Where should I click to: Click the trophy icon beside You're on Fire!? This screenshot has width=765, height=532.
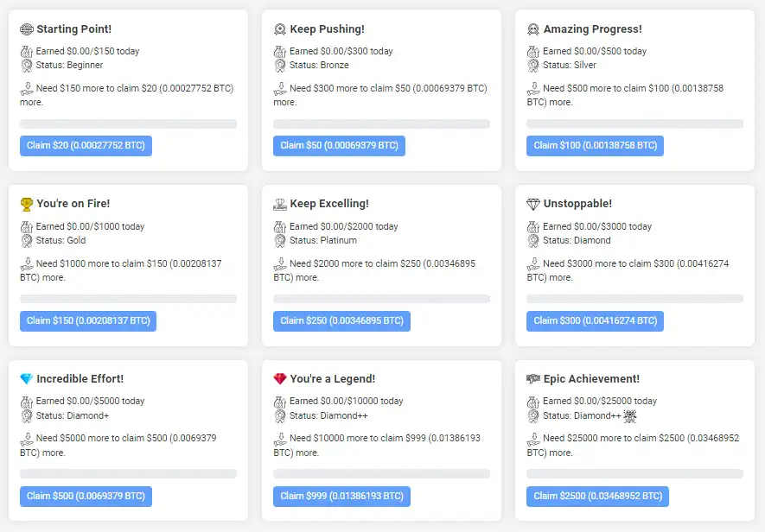(x=26, y=204)
